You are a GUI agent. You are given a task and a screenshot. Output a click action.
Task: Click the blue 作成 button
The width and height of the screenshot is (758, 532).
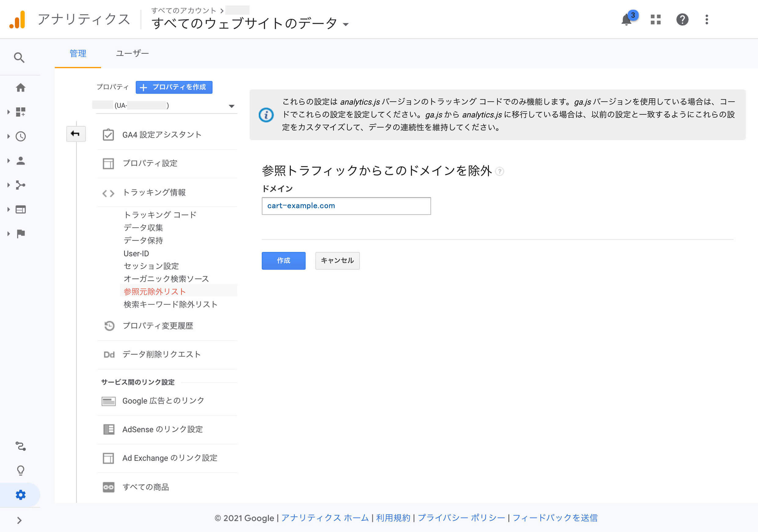coord(283,261)
